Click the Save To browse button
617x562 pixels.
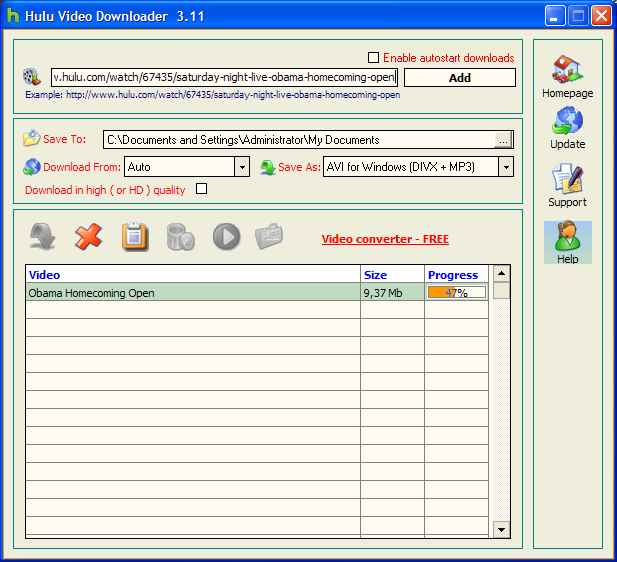point(504,140)
